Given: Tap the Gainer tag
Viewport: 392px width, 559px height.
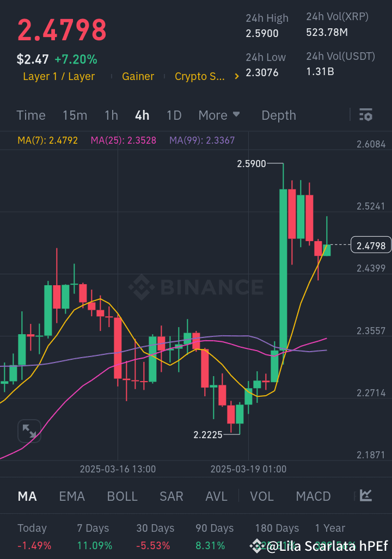Looking at the screenshot, I should (138, 77).
